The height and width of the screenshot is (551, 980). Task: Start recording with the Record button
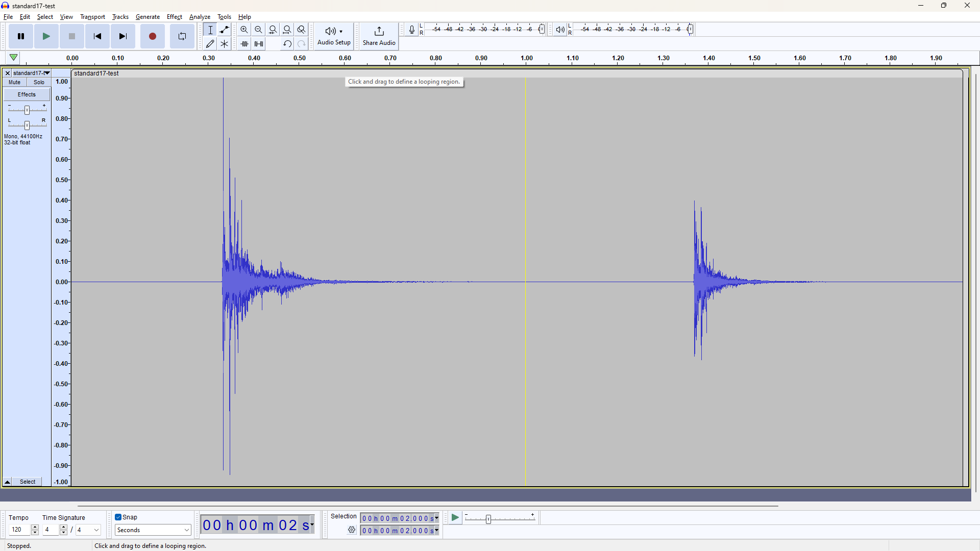tap(153, 36)
